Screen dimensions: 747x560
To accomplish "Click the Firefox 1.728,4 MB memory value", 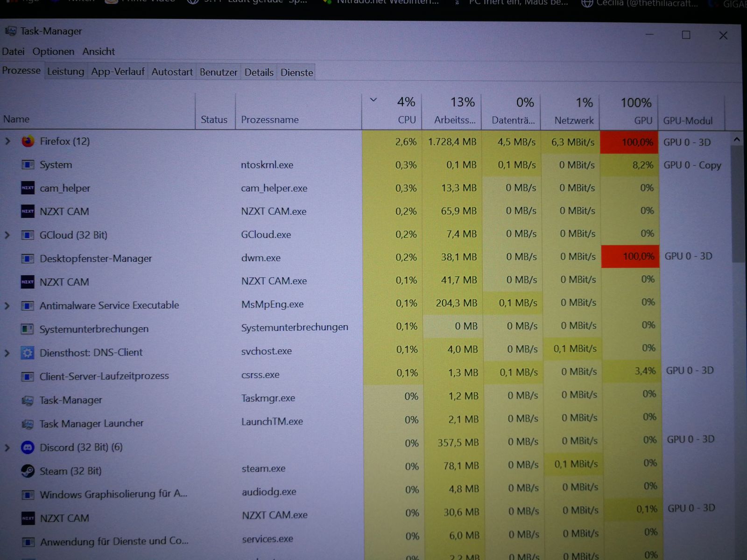I will (452, 142).
